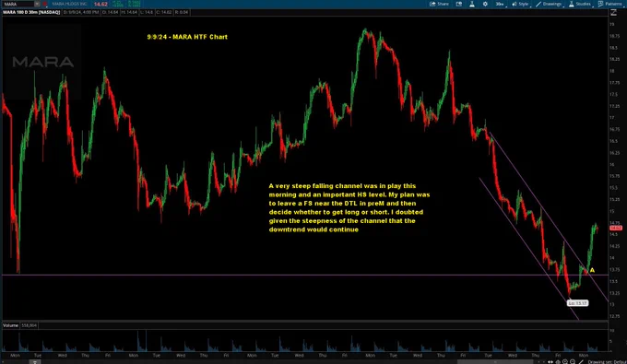This screenshot has width=627, height=364.
Task: Click the 'Lo: 13.17' low price bubble
Action: tap(578, 303)
